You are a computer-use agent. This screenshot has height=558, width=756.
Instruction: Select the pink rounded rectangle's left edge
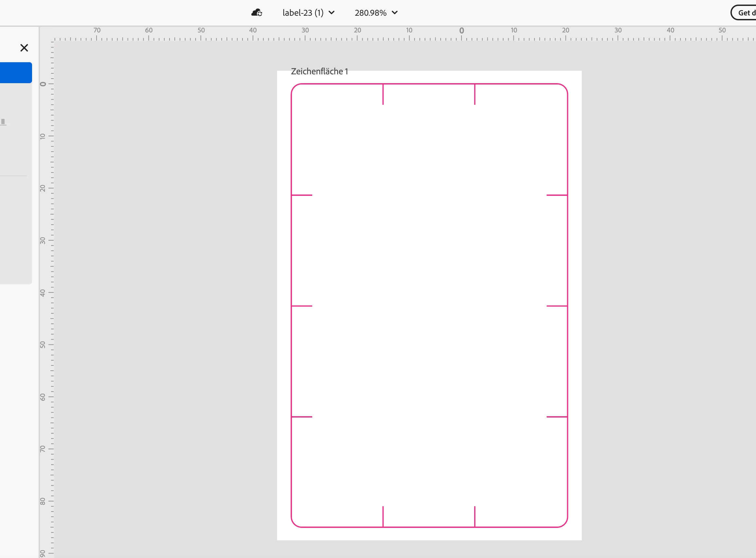point(291,250)
